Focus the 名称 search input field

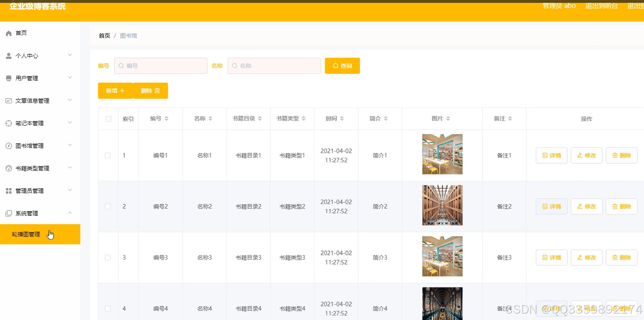pos(274,66)
